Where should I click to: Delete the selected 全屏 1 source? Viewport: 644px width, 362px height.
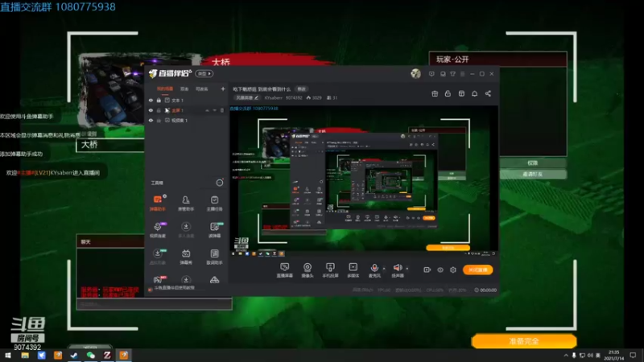222,110
